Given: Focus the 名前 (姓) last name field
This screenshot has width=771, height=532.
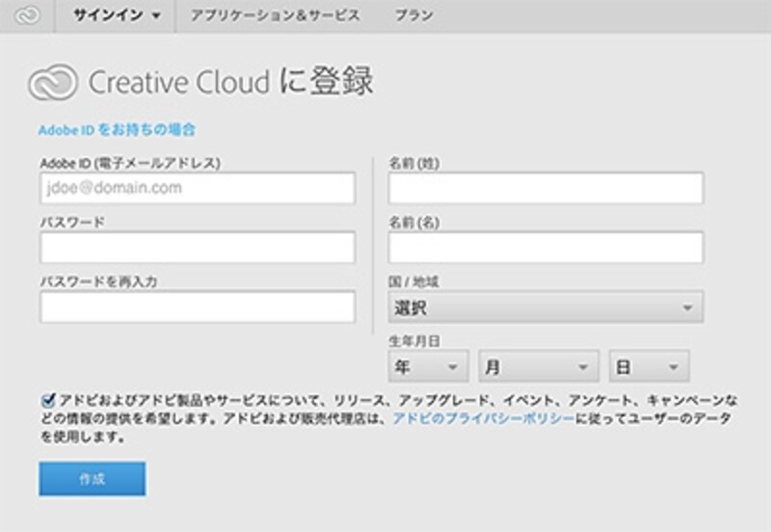Looking at the screenshot, I should (x=545, y=188).
